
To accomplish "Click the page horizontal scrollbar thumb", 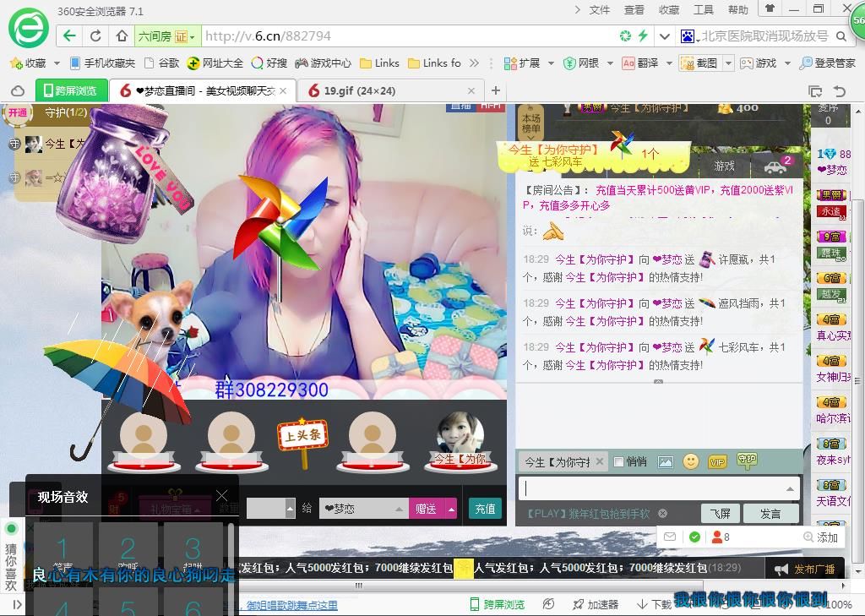I will click(x=358, y=585).
